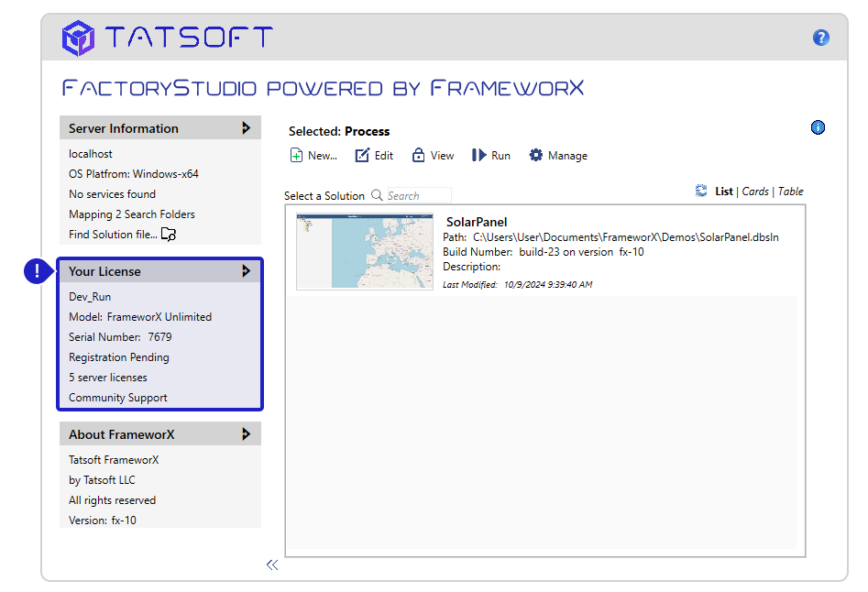Click Serial Number: 7679 text
This screenshot has height=592, width=868.
coord(120,337)
